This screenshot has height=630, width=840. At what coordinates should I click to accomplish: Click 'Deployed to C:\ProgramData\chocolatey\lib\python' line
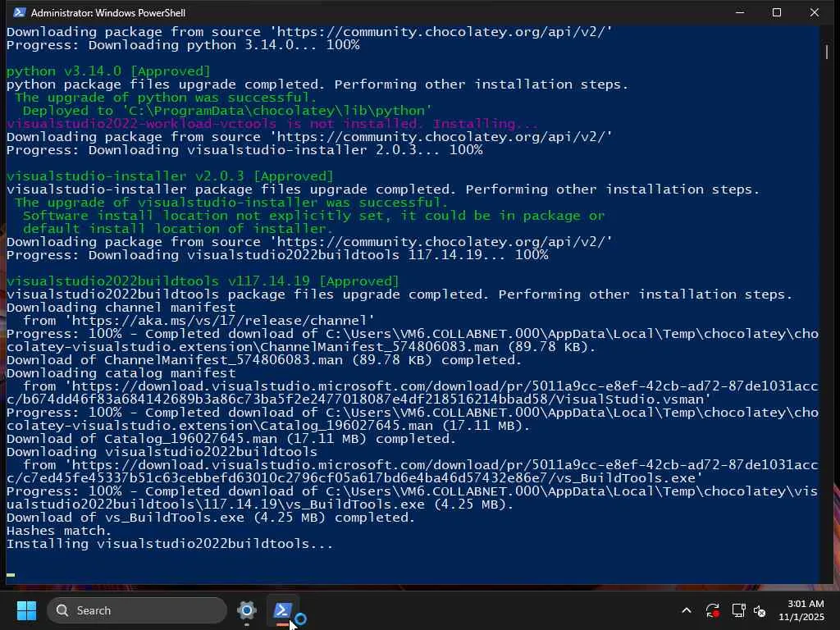pyautogui.click(x=227, y=111)
